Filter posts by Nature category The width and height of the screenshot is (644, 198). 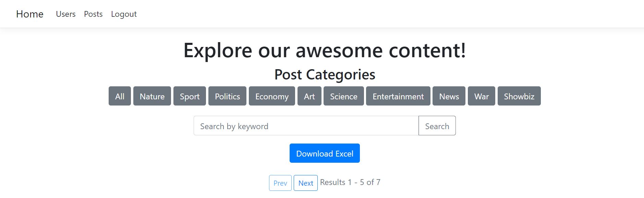(x=152, y=96)
